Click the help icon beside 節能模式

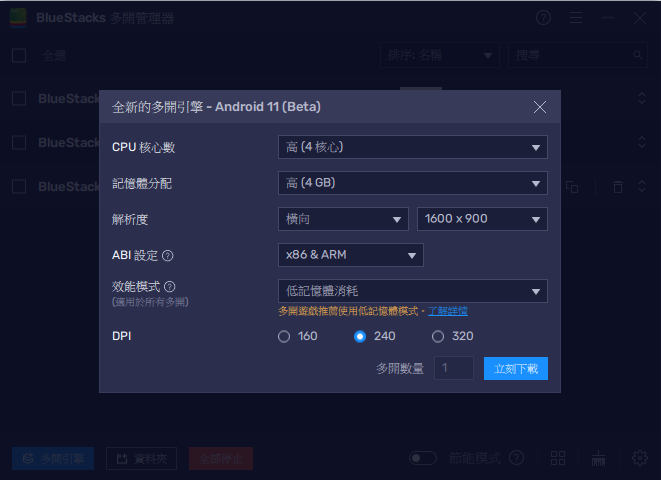tap(516, 458)
